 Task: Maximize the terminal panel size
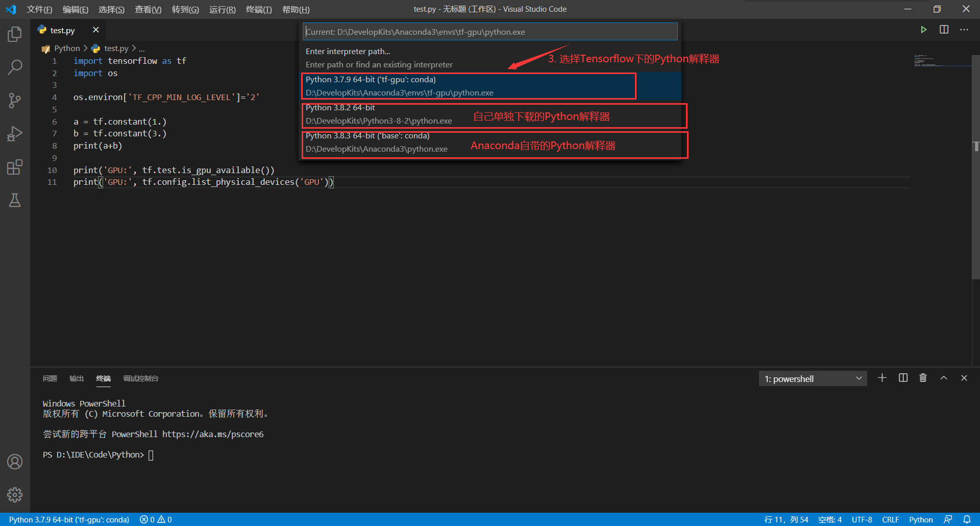(x=944, y=378)
